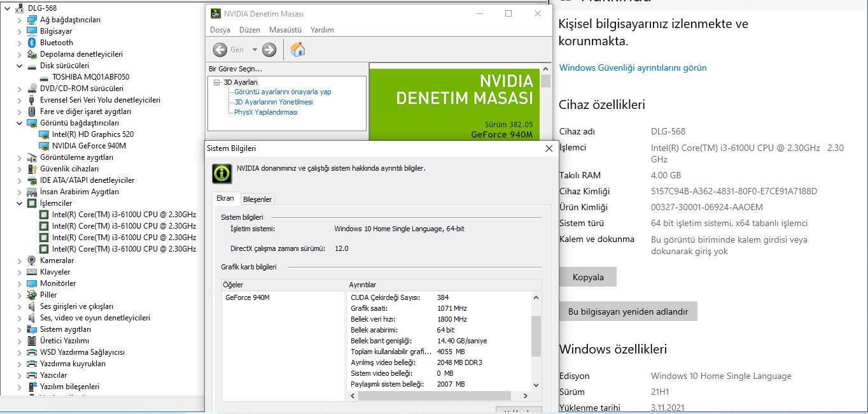
Task: Click the Güvenlik cihazları icon
Action: click(32, 169)
